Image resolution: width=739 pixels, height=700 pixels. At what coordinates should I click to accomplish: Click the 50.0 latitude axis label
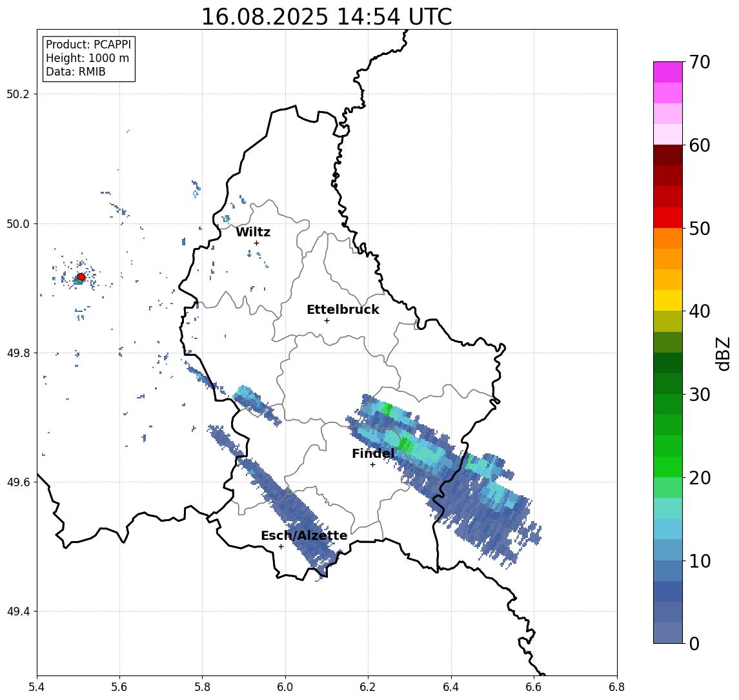[x=17, y=223]
